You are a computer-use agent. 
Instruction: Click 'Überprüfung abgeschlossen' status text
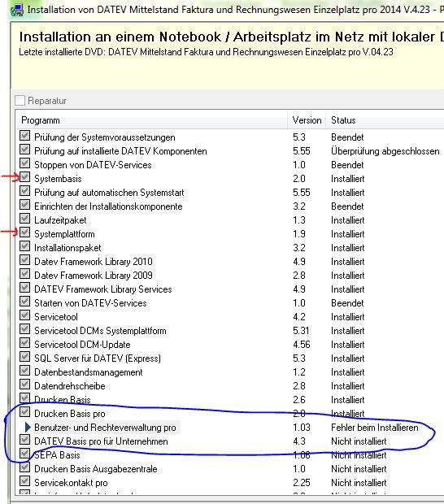(385, 151)
